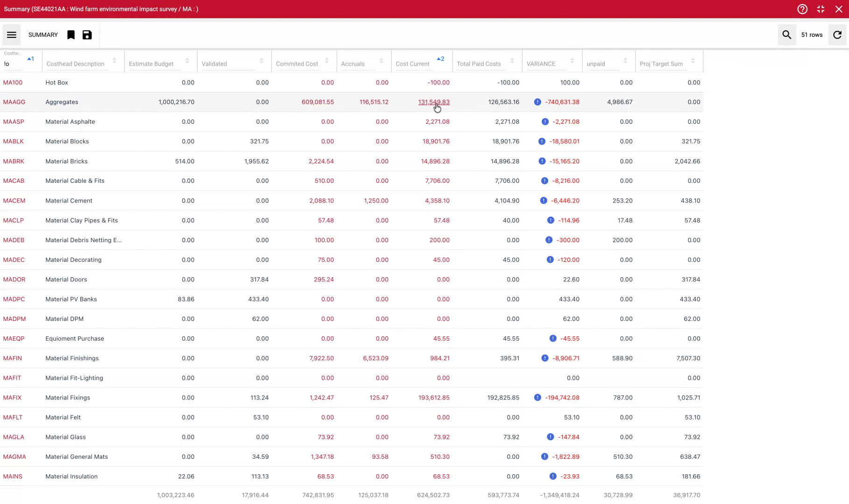Open Aggregates cost current 131,549.83 link
849x504 pixels.
click(x=433, y=102)
